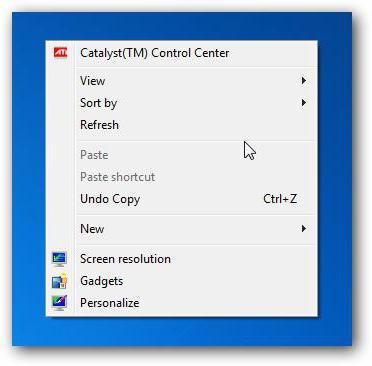
Task: Expand the View submenu arrow
Action: click(x=304, y=81)
